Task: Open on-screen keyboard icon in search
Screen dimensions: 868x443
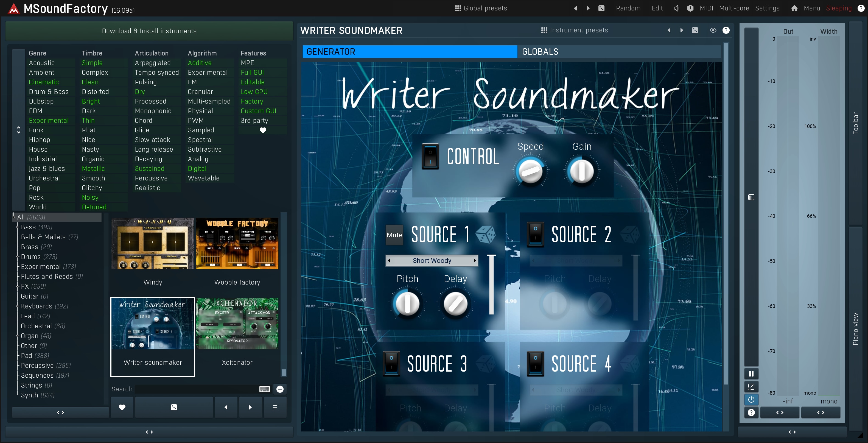Action: tap(265, 389)
